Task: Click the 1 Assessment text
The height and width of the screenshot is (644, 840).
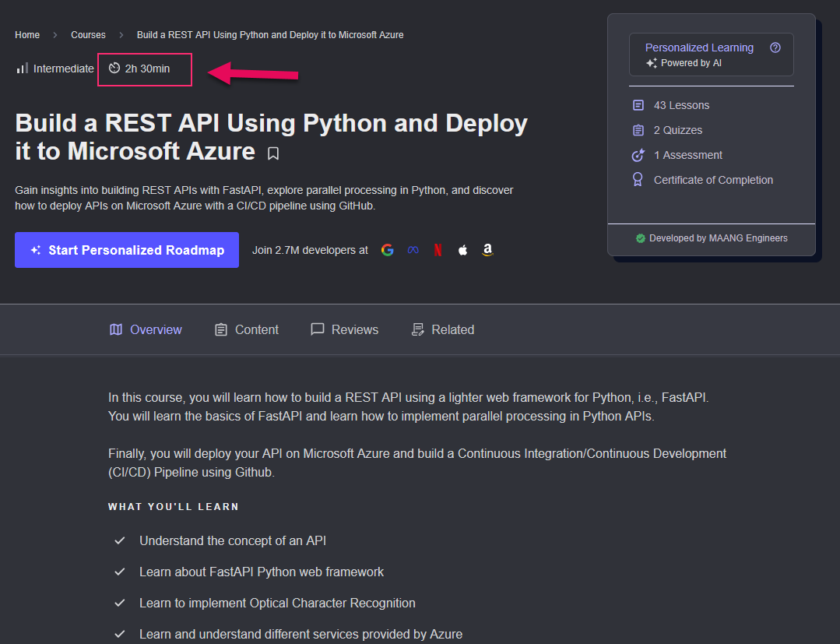Action: (688, 156)
